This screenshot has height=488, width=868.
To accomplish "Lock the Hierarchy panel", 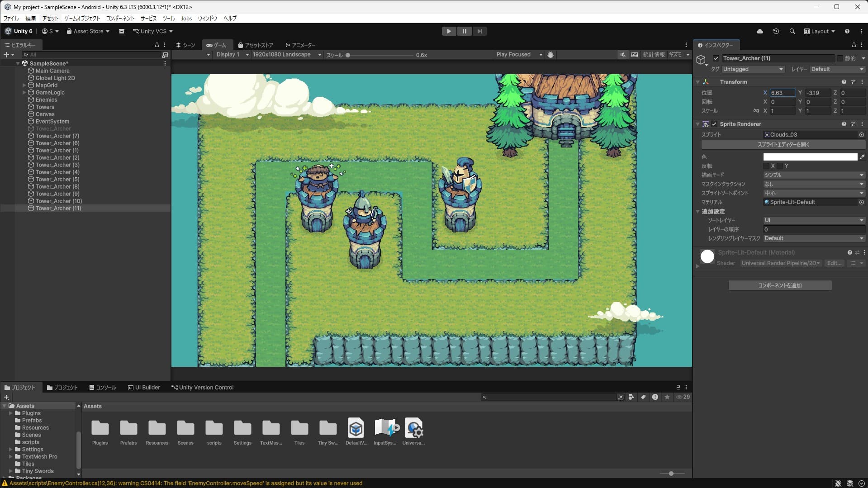I will coord(157,45).
